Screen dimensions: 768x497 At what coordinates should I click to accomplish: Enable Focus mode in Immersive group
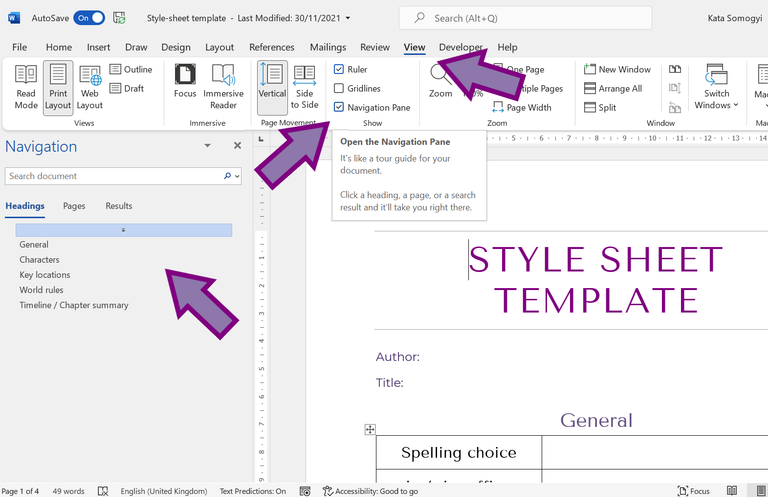point(185,82)
